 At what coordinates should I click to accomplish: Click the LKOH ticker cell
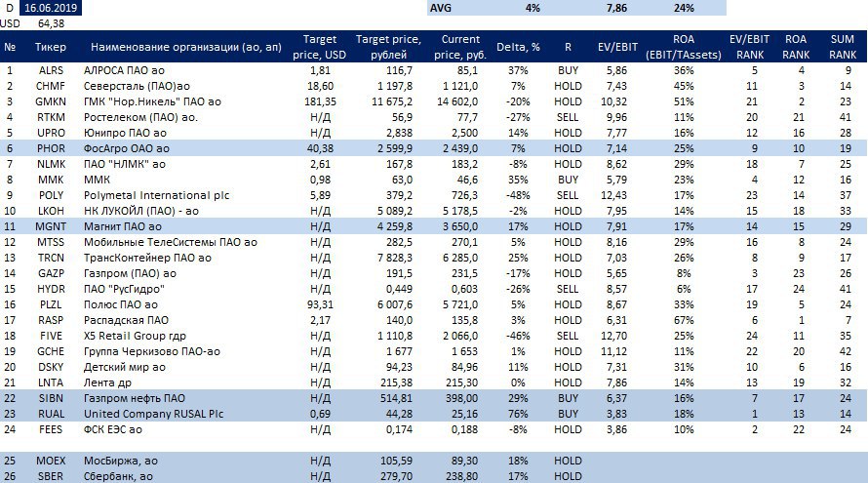point(51,211)
